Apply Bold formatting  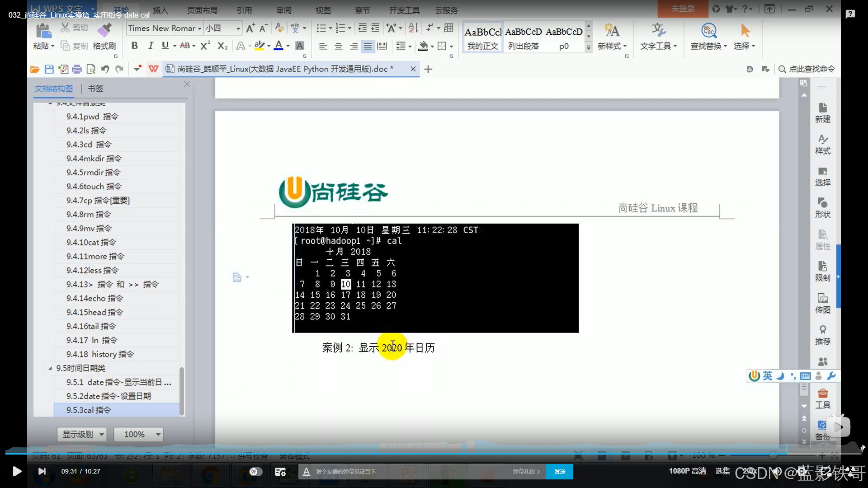click(134, 46)
